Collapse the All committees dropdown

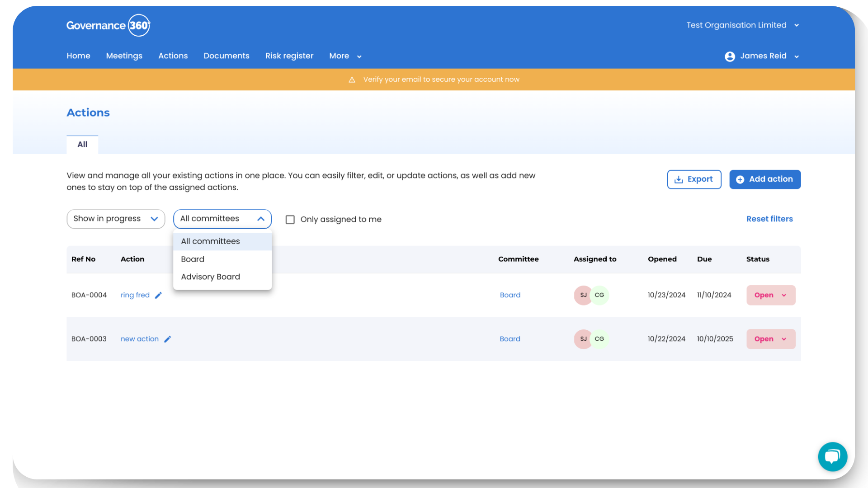[222, 219]
